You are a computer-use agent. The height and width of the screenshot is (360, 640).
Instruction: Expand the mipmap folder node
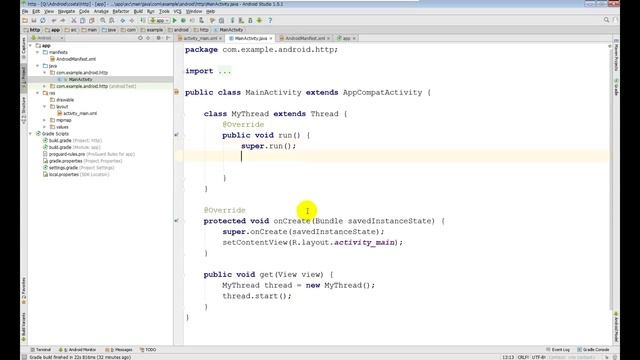click(x=44, y=120)
